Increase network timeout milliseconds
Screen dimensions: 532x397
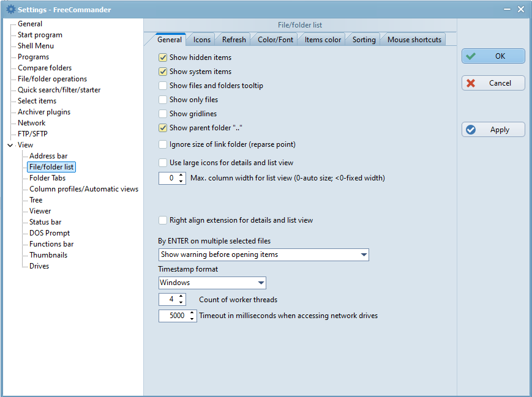(192, 313)
